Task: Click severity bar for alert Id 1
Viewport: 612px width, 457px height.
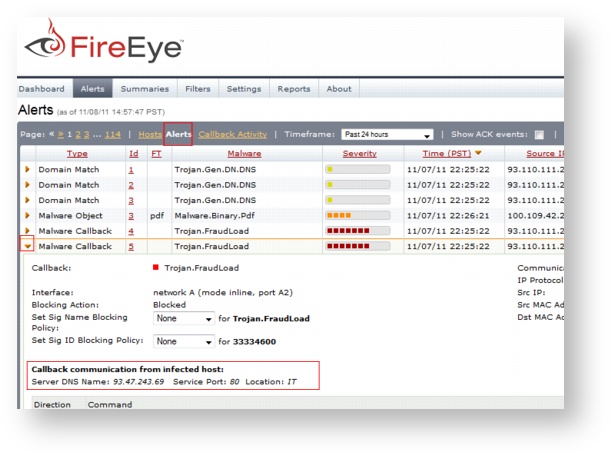Action: point(358,169)
